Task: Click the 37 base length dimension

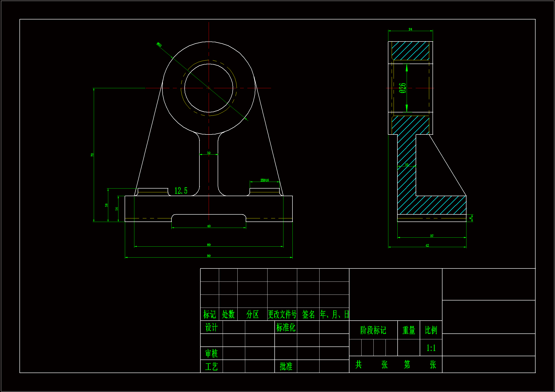Action: tap(432, 236)
